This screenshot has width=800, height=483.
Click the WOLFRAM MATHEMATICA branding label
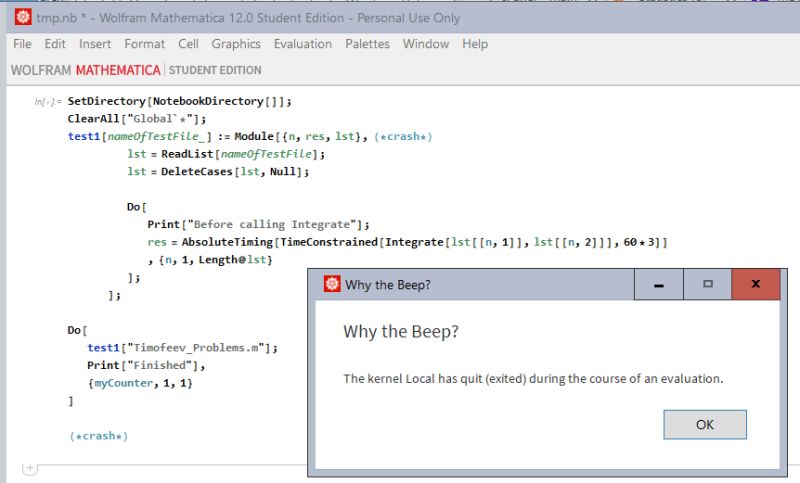tap(86, 70)
